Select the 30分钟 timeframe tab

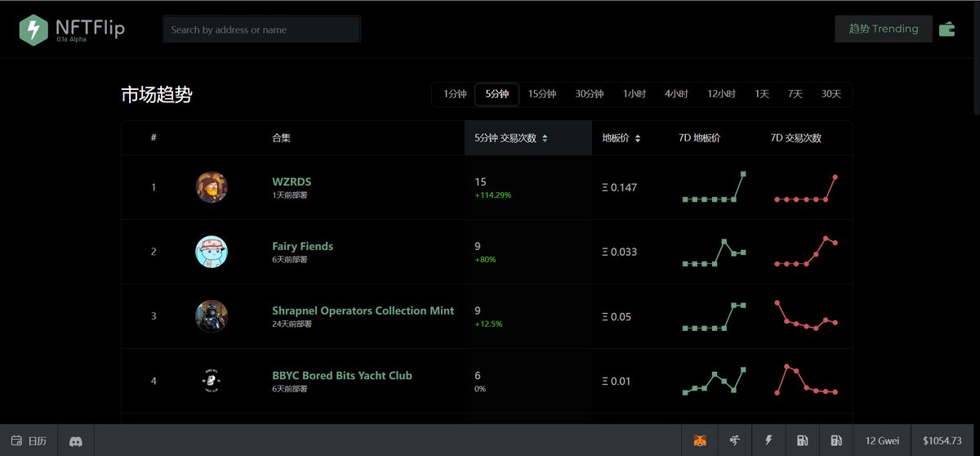coord(589,94)
